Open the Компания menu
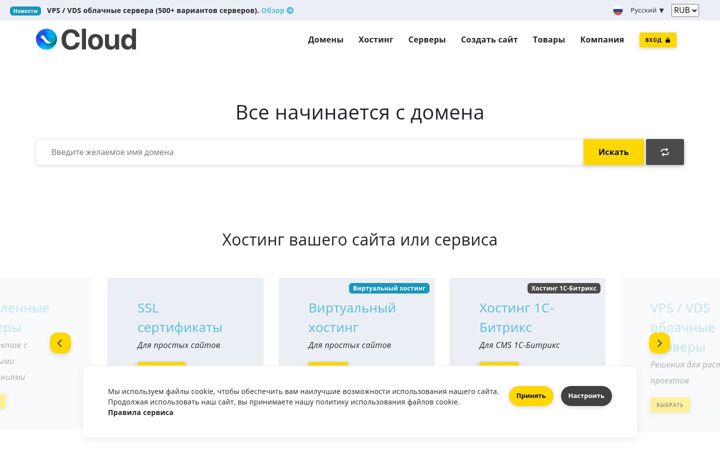Image resolution: width=720 pixels, height=450 pixels. coord(602,39)
